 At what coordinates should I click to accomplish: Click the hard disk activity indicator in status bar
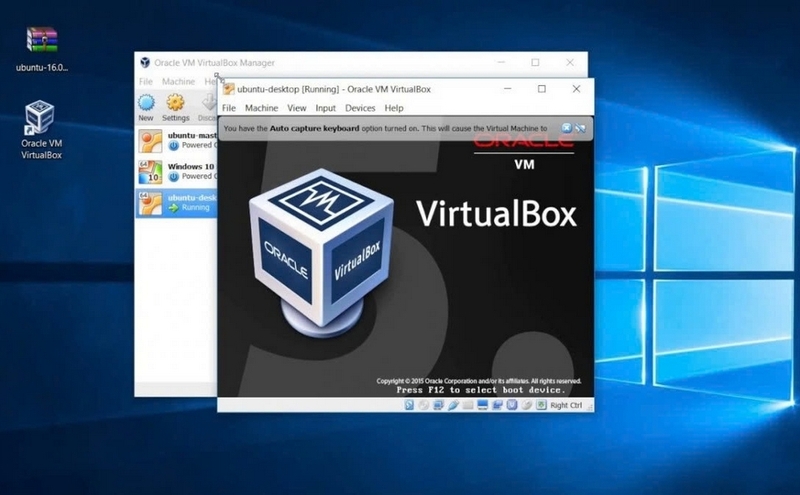tap(409, 405)
